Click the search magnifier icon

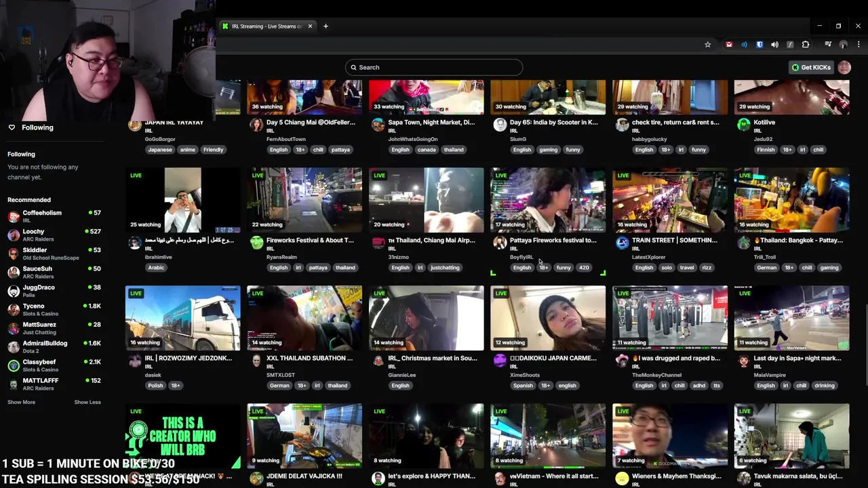click(353, 67)
